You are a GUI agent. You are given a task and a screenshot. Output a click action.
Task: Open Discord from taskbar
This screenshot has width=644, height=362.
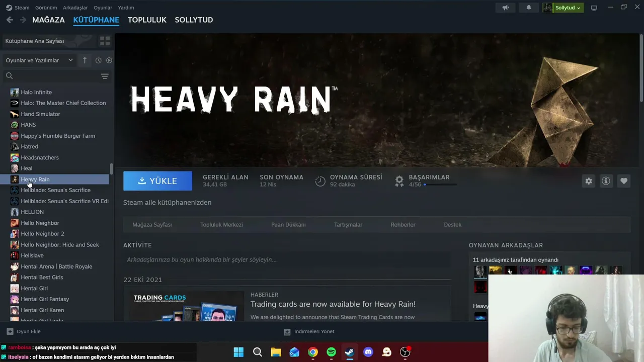point(368,352)
